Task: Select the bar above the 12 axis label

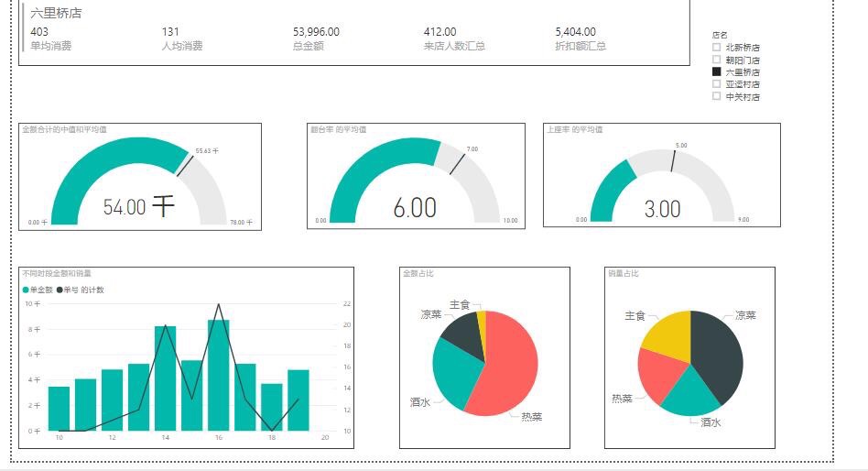Action: tap(113, 400)
